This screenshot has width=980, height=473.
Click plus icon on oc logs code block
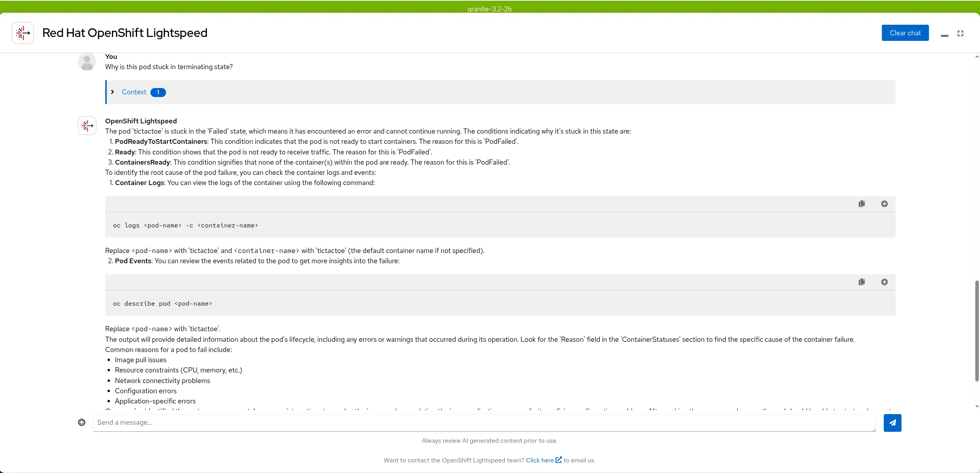point(884,204)
